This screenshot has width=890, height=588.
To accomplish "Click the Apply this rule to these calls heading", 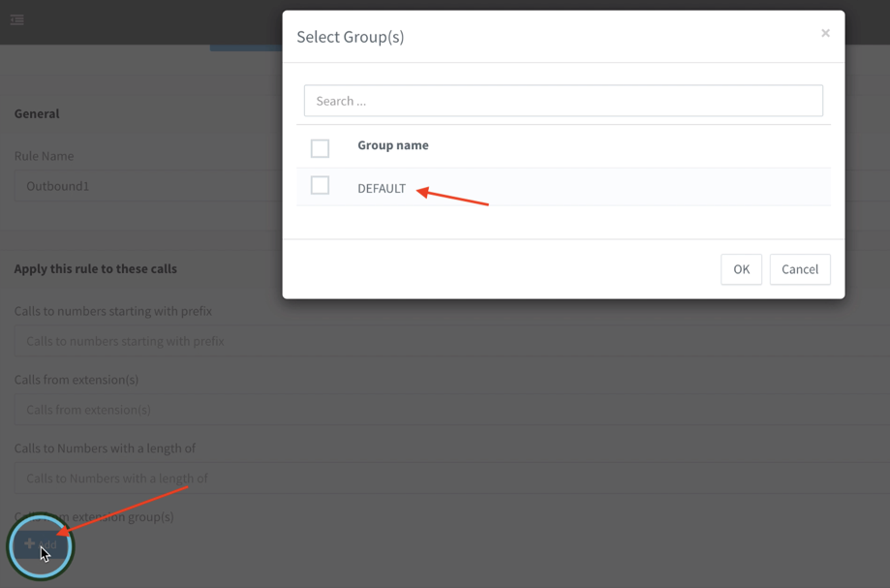I will (x=95, y=268).
